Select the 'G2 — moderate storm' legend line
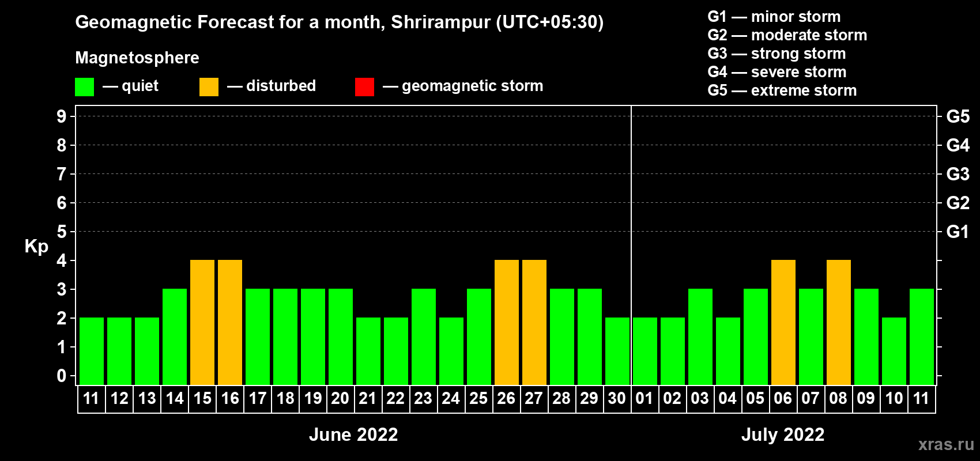980x461 pixels. 787,35
